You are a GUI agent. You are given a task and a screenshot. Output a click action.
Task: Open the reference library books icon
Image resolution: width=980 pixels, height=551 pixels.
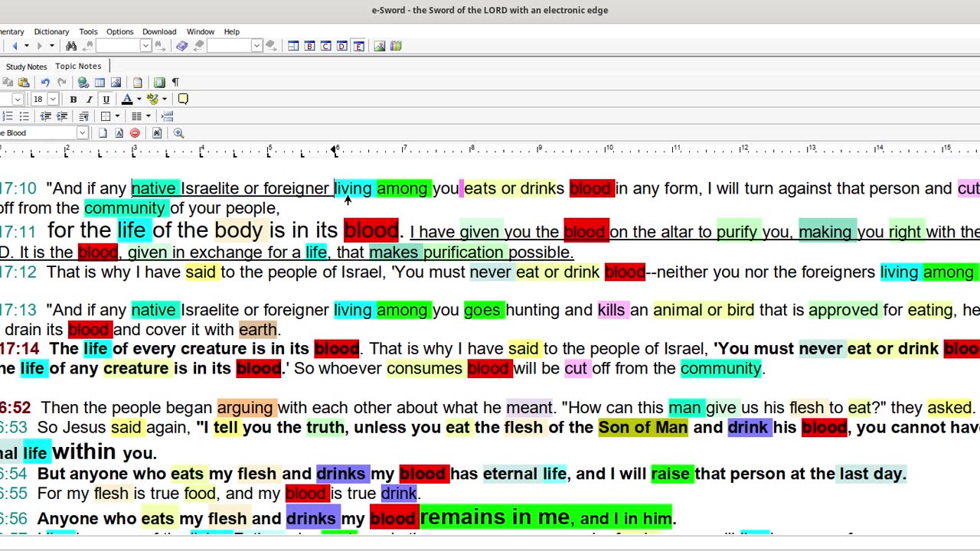(396, 46)
